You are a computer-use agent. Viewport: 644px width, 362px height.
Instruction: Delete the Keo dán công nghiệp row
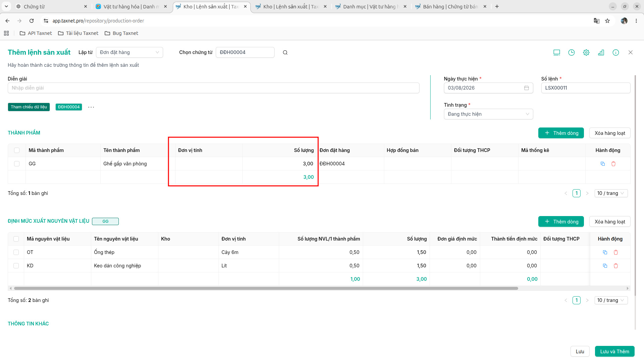tap(615, 266)
